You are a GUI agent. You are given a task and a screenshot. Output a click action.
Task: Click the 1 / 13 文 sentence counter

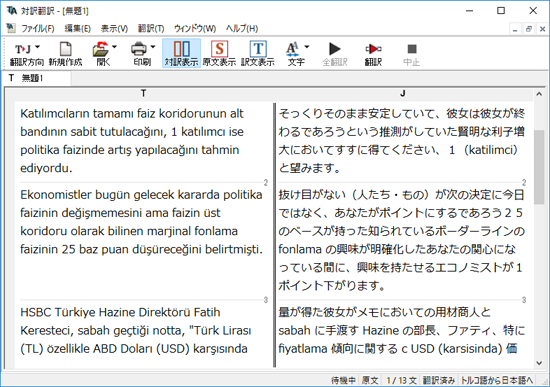point(401,380)
